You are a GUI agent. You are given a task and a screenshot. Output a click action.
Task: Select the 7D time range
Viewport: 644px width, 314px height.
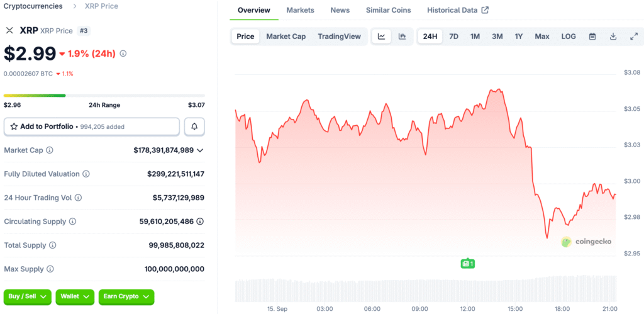pos(454,36)
